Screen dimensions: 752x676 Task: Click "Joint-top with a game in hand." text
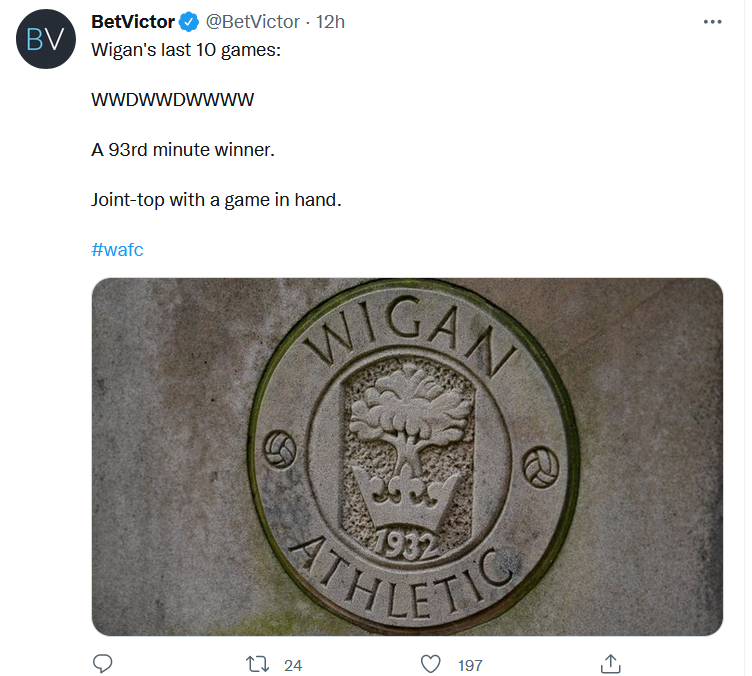pyautogui.click(x=216, y=200)
